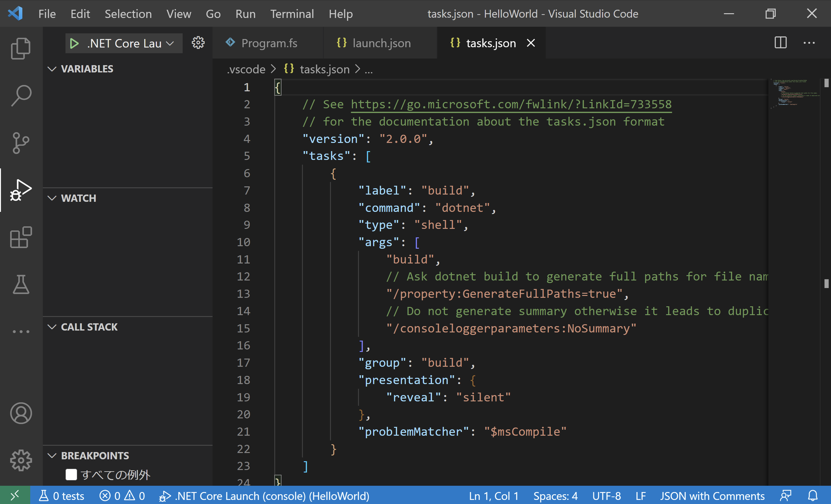Open the Source Control view
The height and width of the screenshot is (504, 831).
(x=21, y=143)
